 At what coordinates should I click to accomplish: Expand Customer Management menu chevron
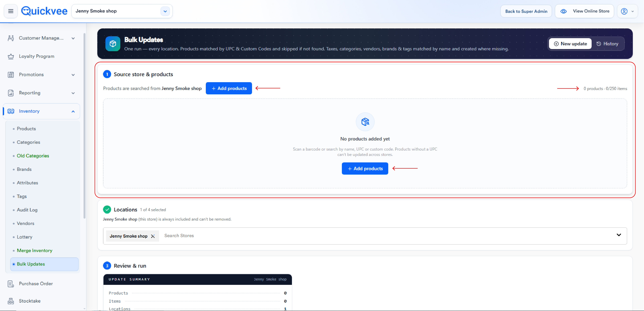coord(73,38)
